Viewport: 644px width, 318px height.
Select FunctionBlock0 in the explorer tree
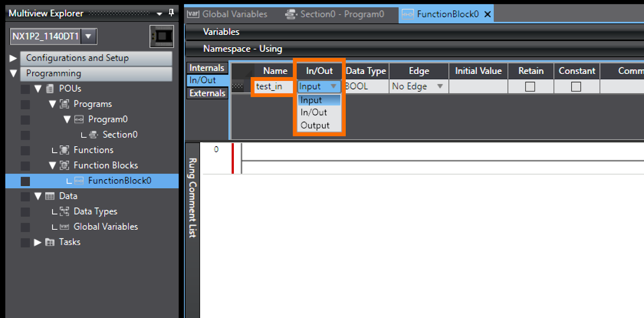point(120,181)
